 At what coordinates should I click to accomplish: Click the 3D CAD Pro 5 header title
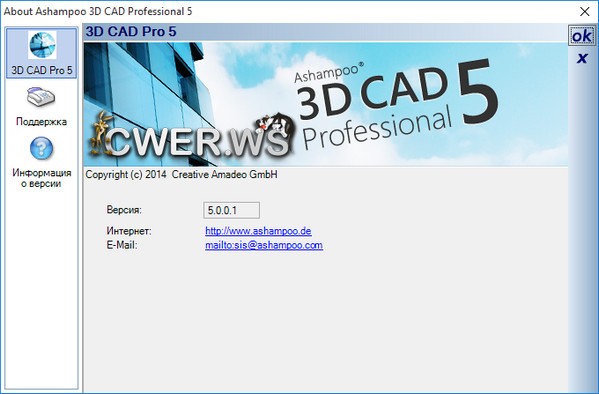[131, 32]
